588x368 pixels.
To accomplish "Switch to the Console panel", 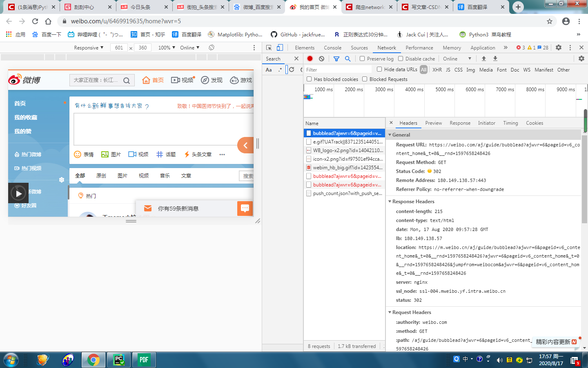I will [332, 48].
